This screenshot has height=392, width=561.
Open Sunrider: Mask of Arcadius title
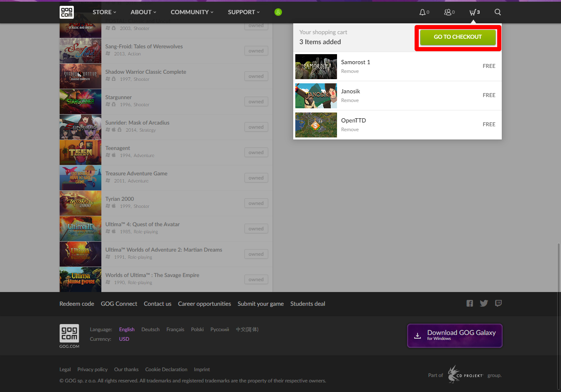[x=137, y=123]
